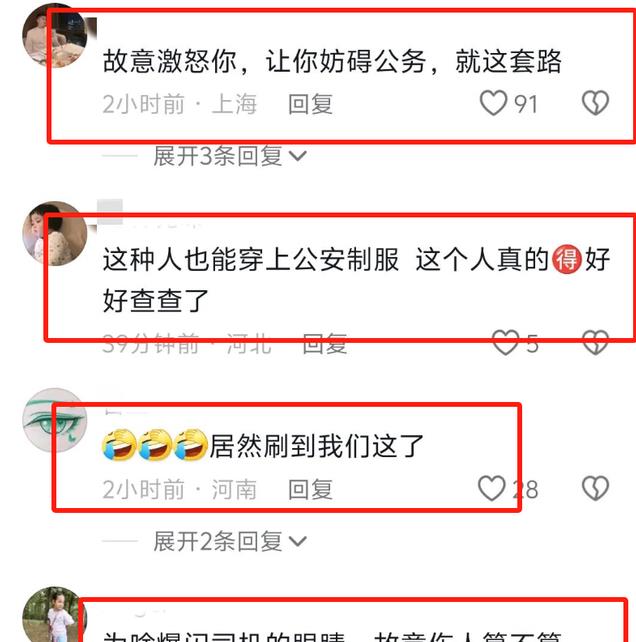Like the Henan comment with 28 likes
Screen dimensions: 636x642
[491, 488]
